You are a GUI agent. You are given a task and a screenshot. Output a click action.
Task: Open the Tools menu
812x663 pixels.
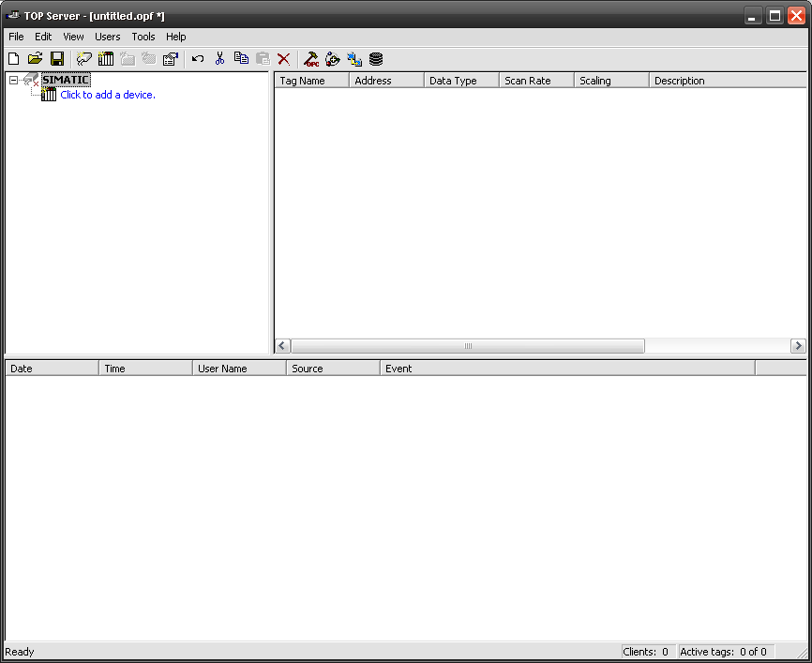(x=143, y=37)
